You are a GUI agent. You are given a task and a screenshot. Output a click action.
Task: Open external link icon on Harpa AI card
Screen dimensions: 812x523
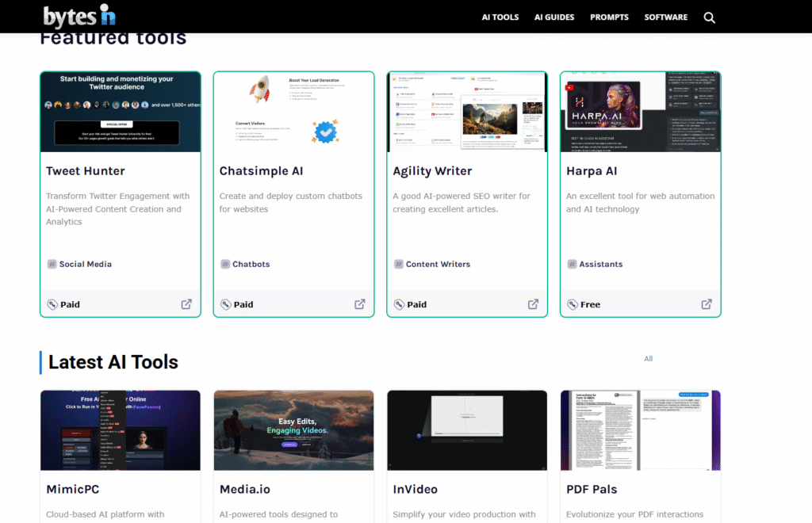706,304
